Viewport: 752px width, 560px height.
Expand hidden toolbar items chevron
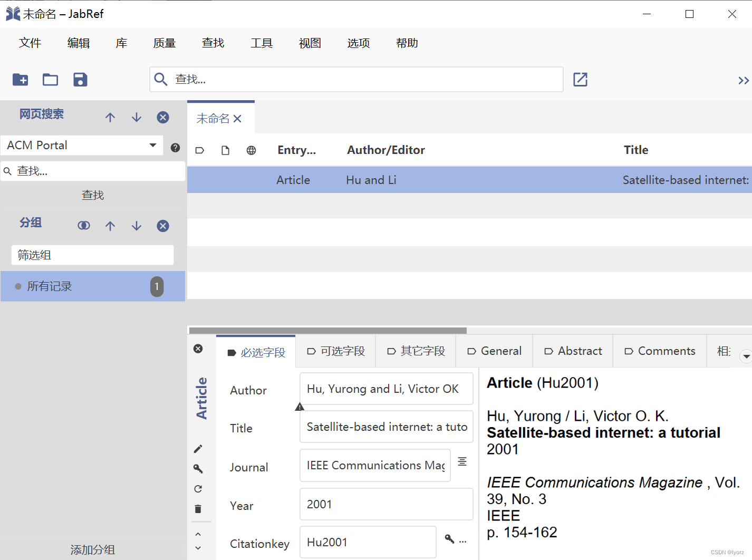[x=744, y=80]
